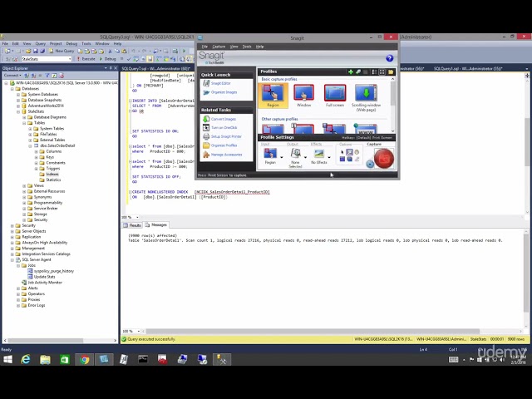Click the Debug toolbar button
Image resolution: width=532 pixels, height=399 pixels.
point(107,59)
